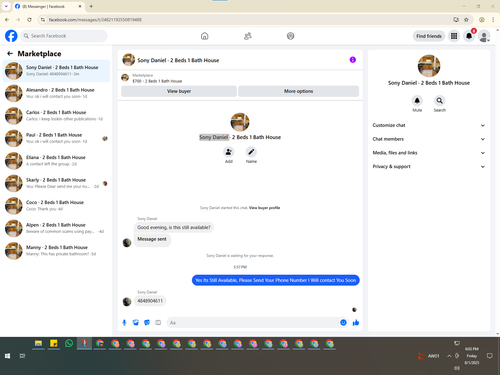500x375 pixels.
Task: Go to the Home feed icon
Action: [x=205, y=36]
